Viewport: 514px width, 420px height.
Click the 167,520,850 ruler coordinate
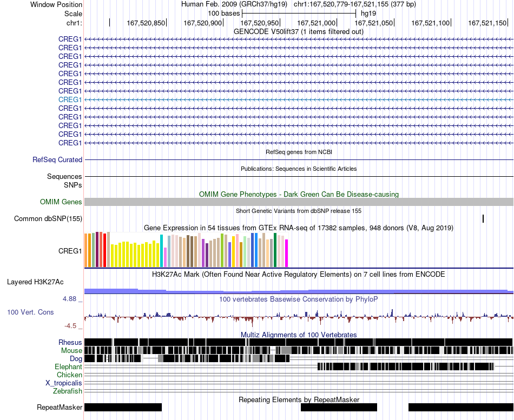click(146, 23)
